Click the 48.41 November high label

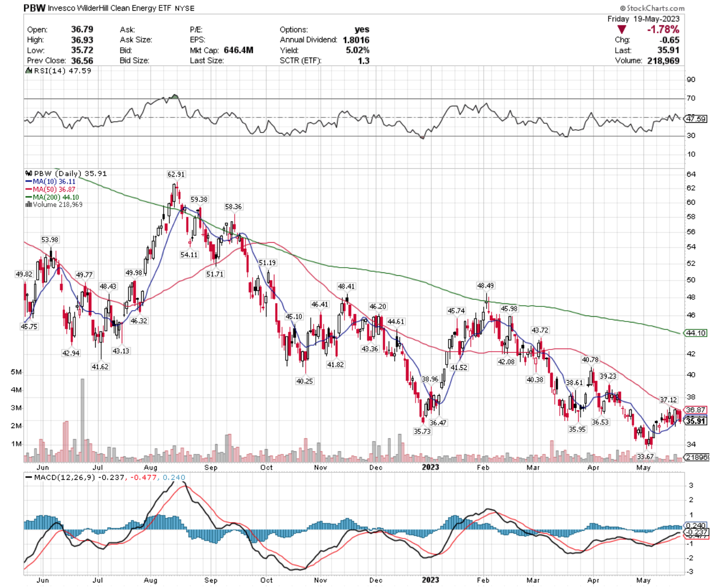346,286
